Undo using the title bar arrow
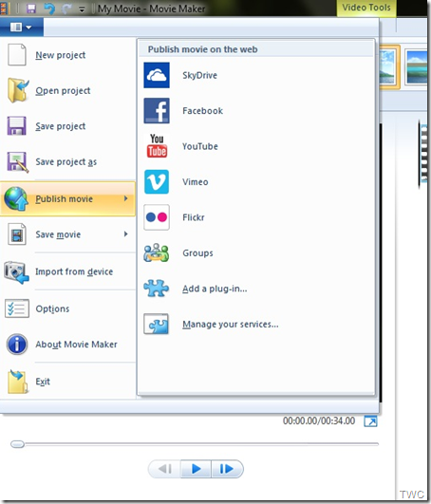431x504 pixels. point(49,9)
